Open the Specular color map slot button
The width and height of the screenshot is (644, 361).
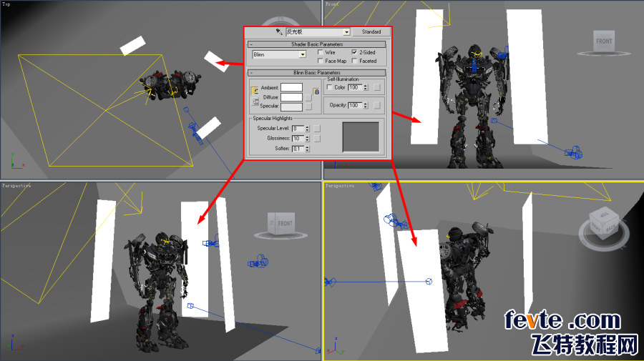308,107
